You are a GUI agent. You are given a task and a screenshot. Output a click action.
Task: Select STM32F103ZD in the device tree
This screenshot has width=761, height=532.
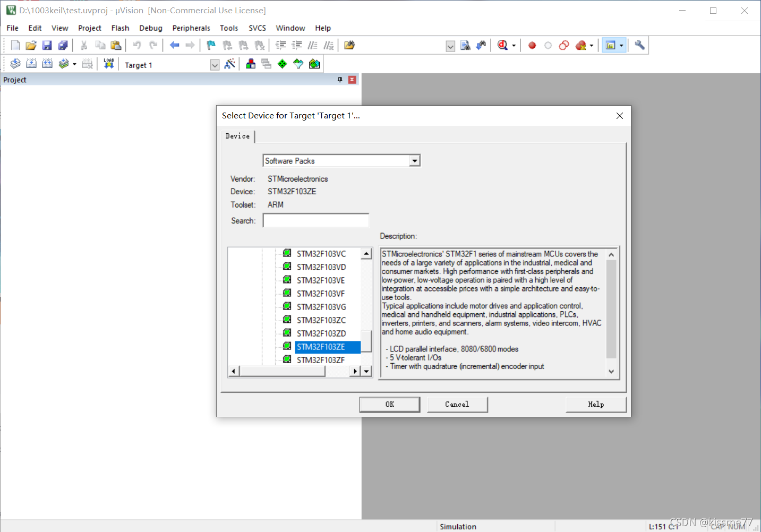pyautogui.click(x=321, y=333)
